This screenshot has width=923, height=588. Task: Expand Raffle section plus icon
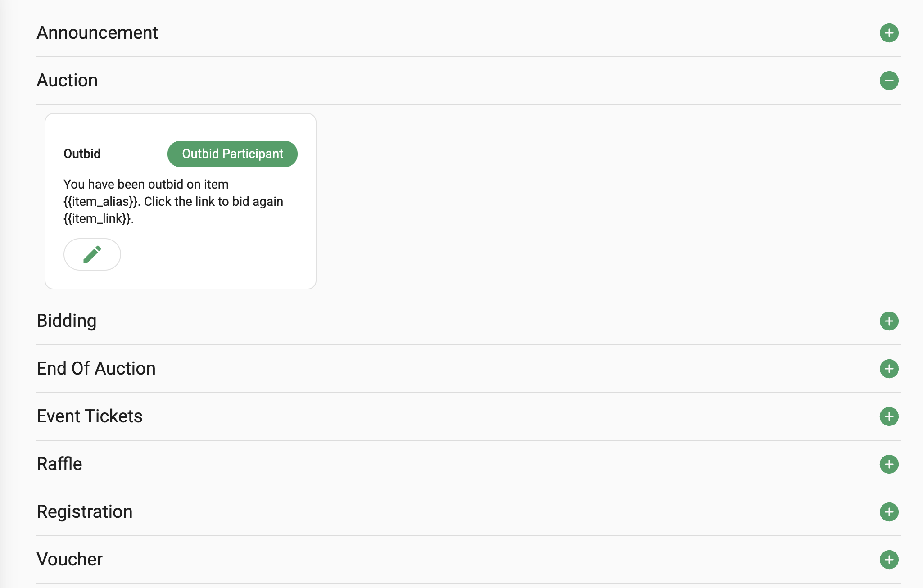tap(889, 464)
